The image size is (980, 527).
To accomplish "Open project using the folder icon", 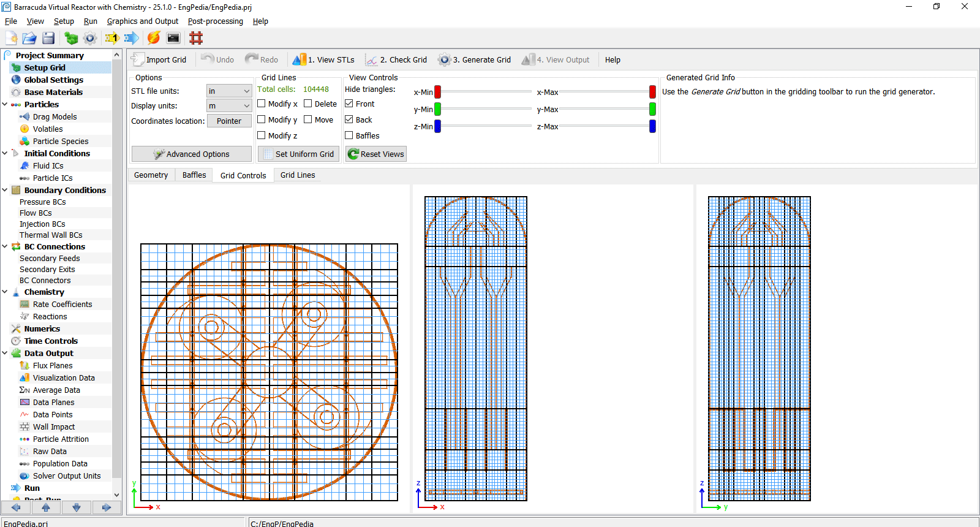I will (x=29, y=38).
